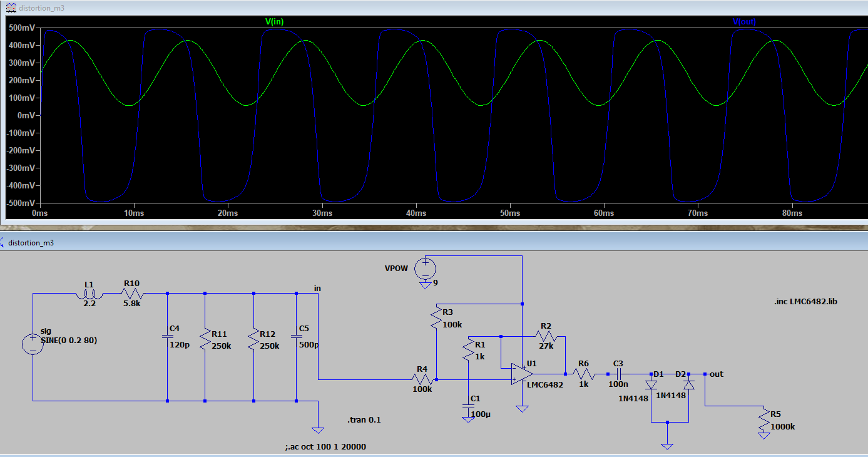Click the -500mV vertical axis label
Image resolution: width=868 pixels, height=457 pixels.
point(21,203)
